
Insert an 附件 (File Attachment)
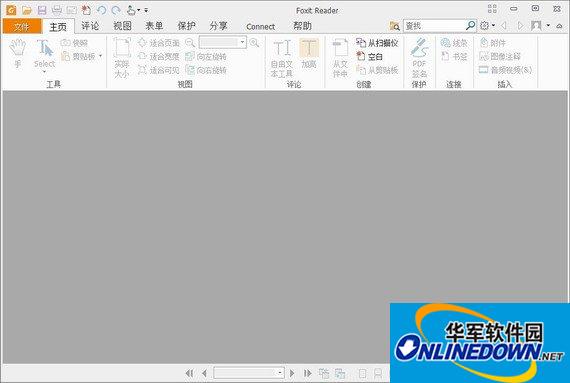[x=493, y=43]
